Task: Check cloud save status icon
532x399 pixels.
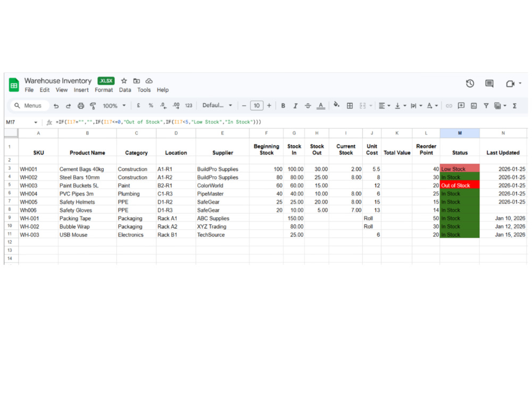Action: pyautogui.click(x=148, y=81)
